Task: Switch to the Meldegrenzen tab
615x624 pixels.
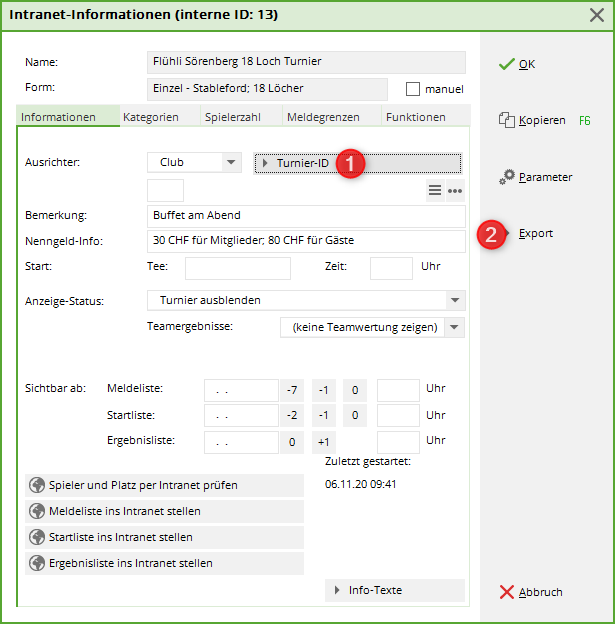Action: (322, 117)
